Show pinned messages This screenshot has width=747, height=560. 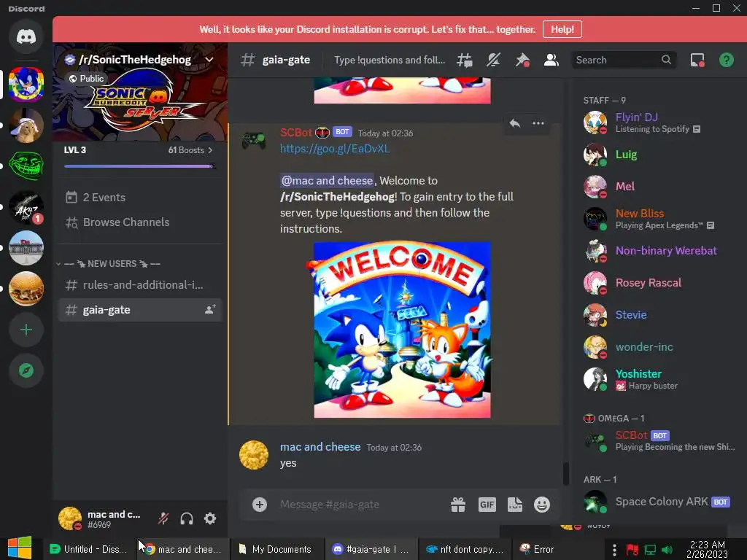coord(522,60)
